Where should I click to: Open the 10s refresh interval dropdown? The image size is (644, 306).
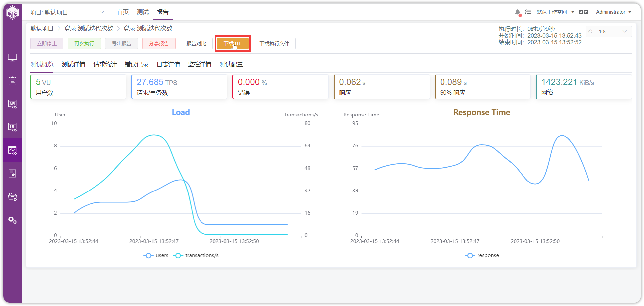[609, 32]
